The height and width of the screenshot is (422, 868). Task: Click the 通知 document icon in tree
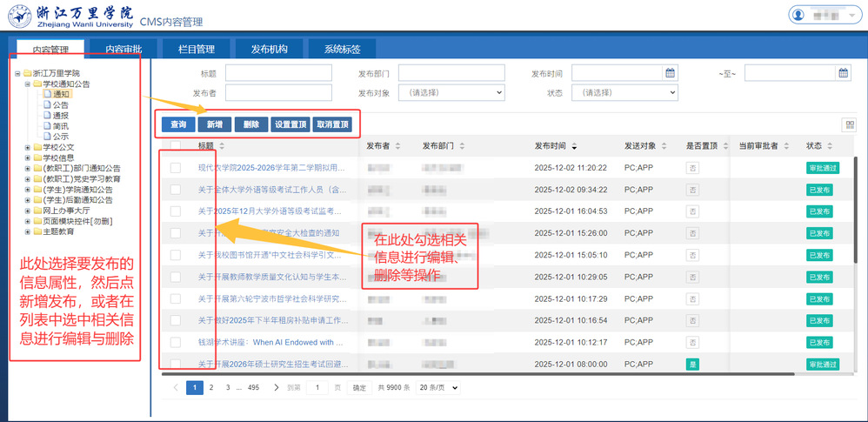(47, 94)
